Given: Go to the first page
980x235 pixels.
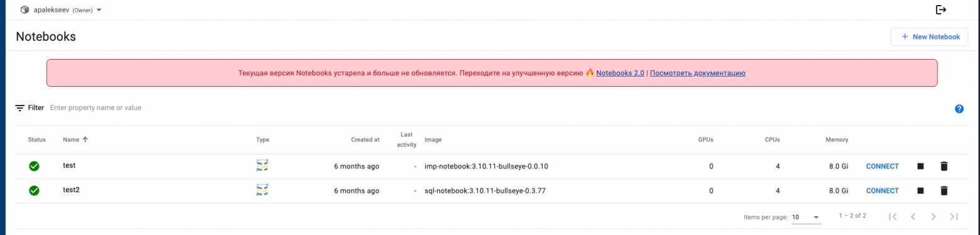Looking at the screenshot, I should 893,217.
